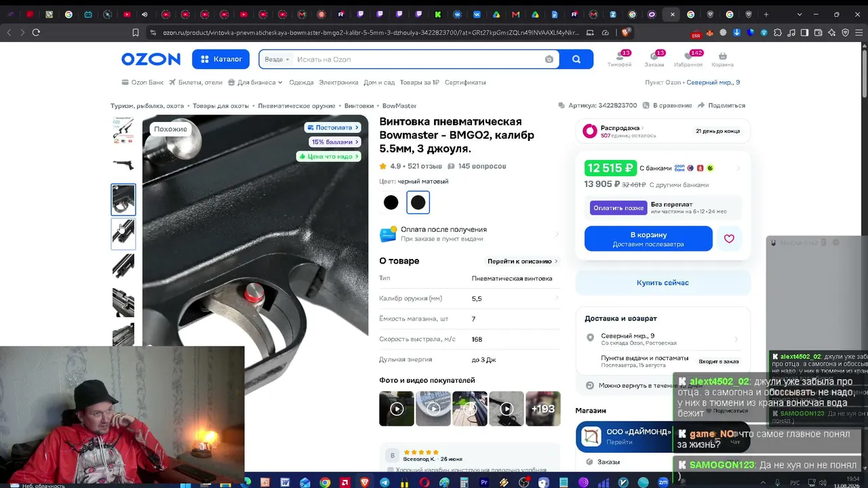Open the Каталог menu button
This screenshot has width=868, height=488.
coord(220,59)
